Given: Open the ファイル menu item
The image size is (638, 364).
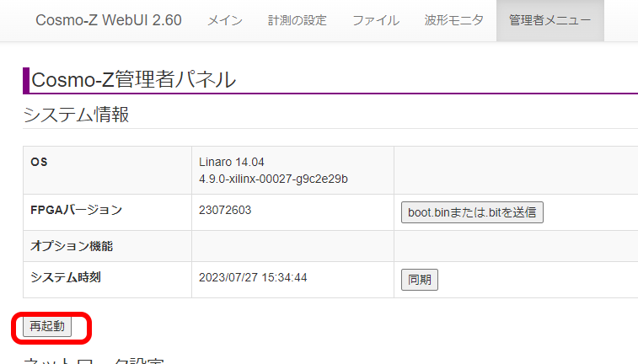Looking at the screenshot, I should tap(376, 20).
